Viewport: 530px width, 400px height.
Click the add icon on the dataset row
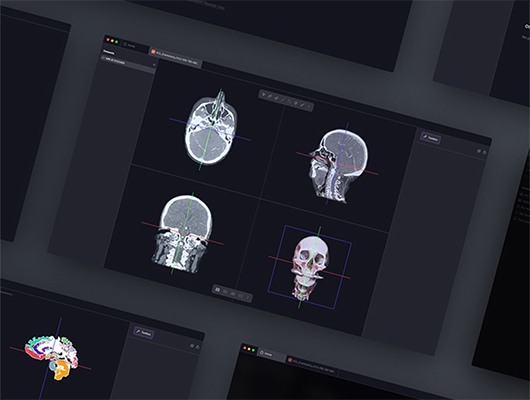tap(154, 65)
